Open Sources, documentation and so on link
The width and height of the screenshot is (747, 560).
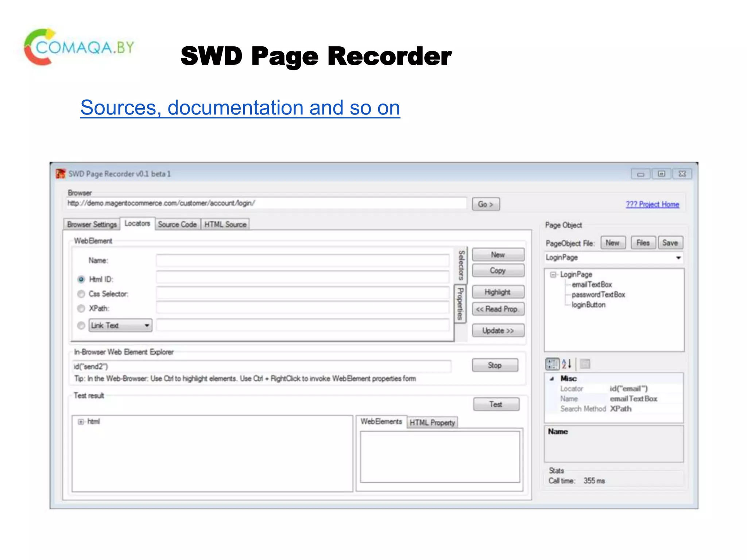pyautogui.click(x=240, y=108)
